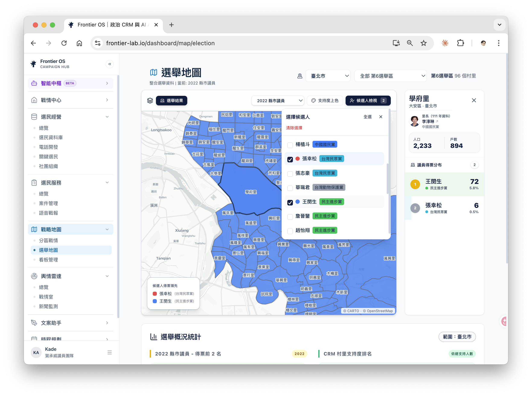Open the 全部 第6選舉區 district dropdown
This screenshot has height=396, width=532.
point(390,76)
